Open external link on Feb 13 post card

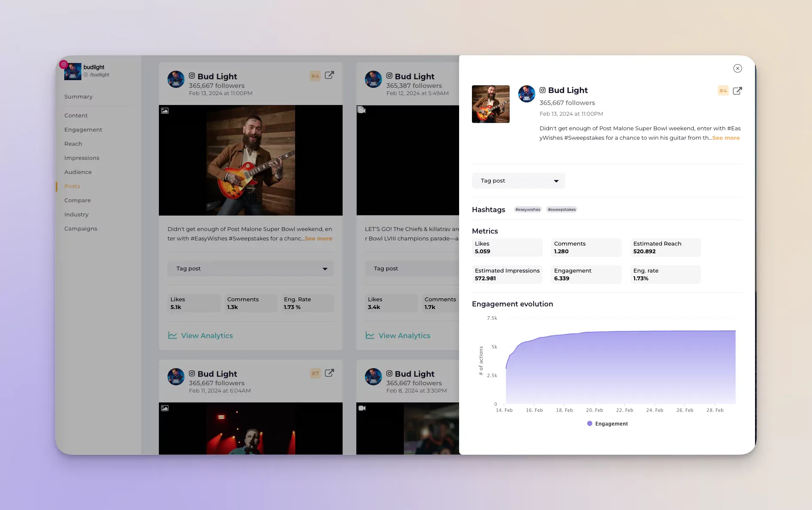329,75
